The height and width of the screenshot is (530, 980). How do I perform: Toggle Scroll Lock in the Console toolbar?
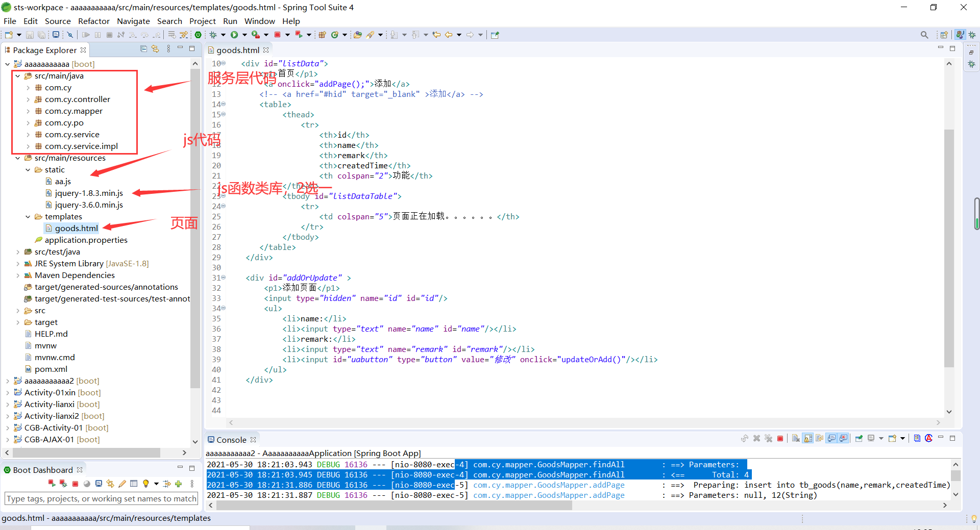tap(808, 439)
